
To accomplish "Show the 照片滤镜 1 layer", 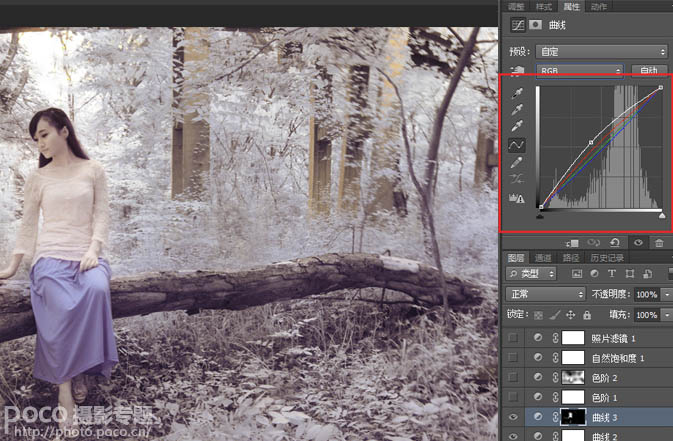I will (x=513, y=338).
